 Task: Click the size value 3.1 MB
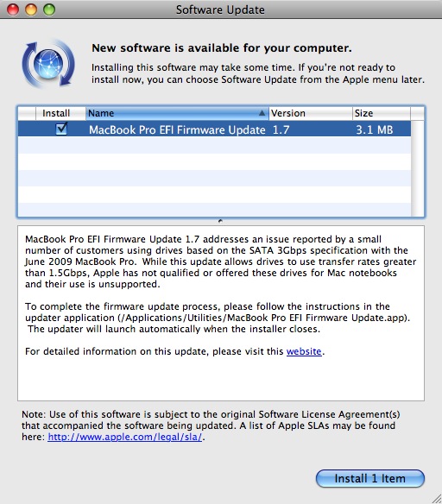click(x=374, y=129)
